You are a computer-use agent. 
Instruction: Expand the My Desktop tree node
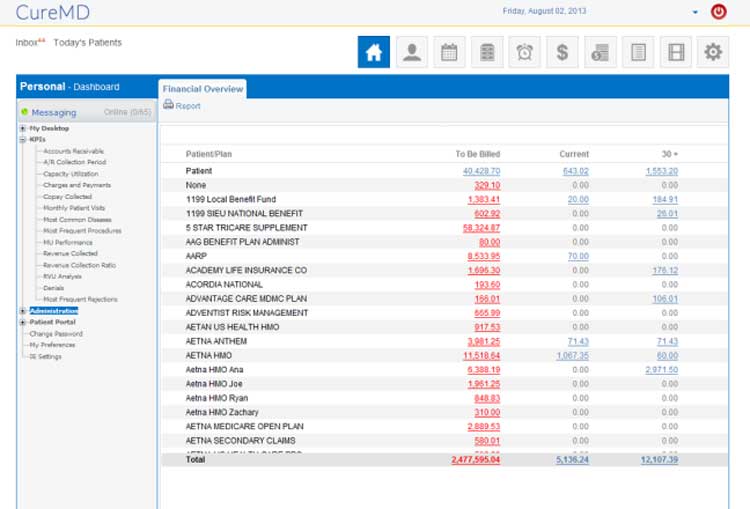(22, 129)
